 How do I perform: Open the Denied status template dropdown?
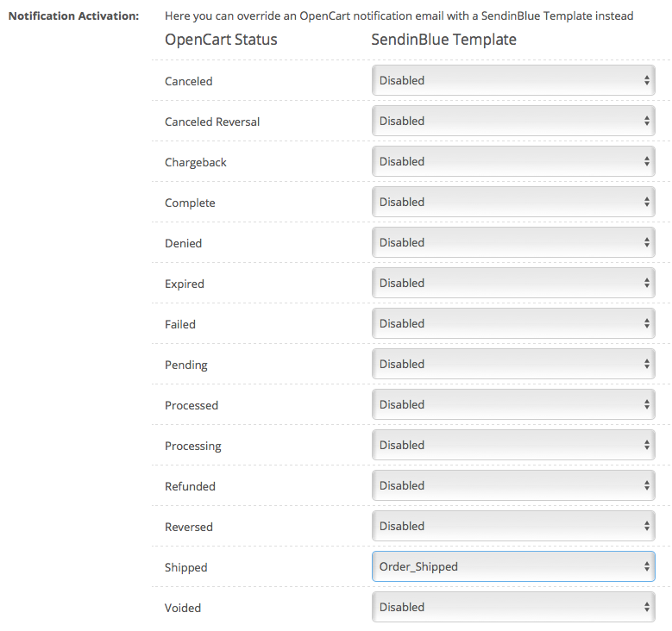[513, 243]
